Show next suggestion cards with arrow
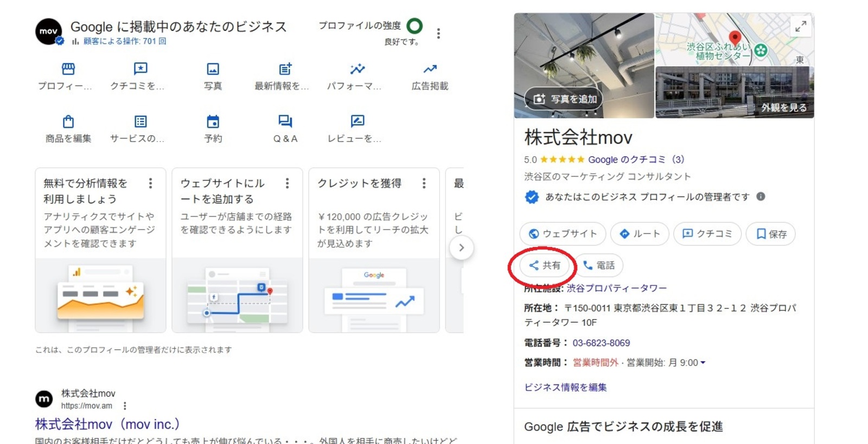The width and height of the screenshot is (868, 444). tap(461, 248)
